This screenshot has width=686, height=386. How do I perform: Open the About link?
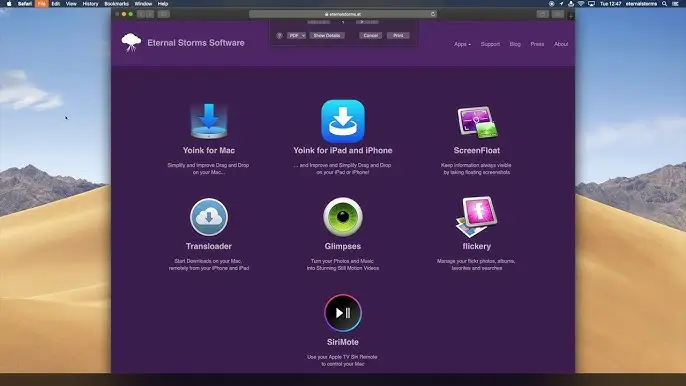(x=561, y=44)
